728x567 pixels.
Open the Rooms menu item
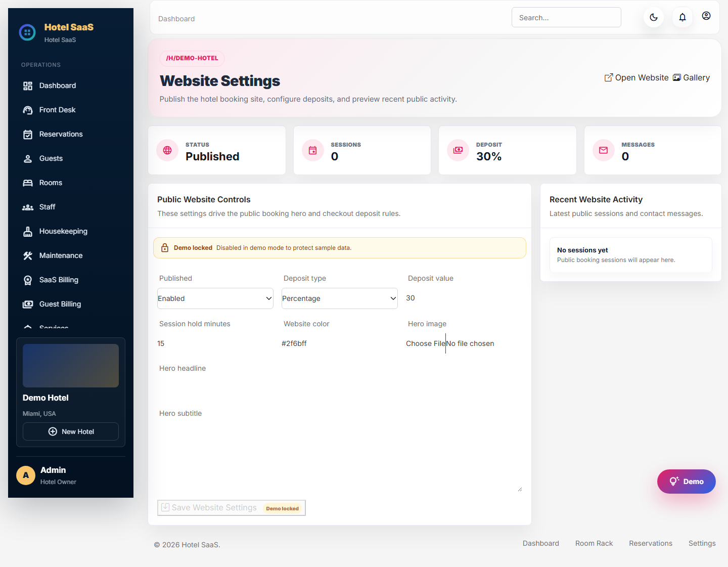[71, 183]
